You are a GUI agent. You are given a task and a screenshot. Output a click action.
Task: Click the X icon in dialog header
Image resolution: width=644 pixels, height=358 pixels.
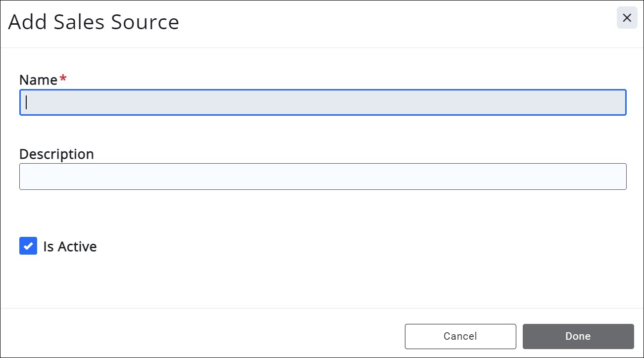(627, 18)
